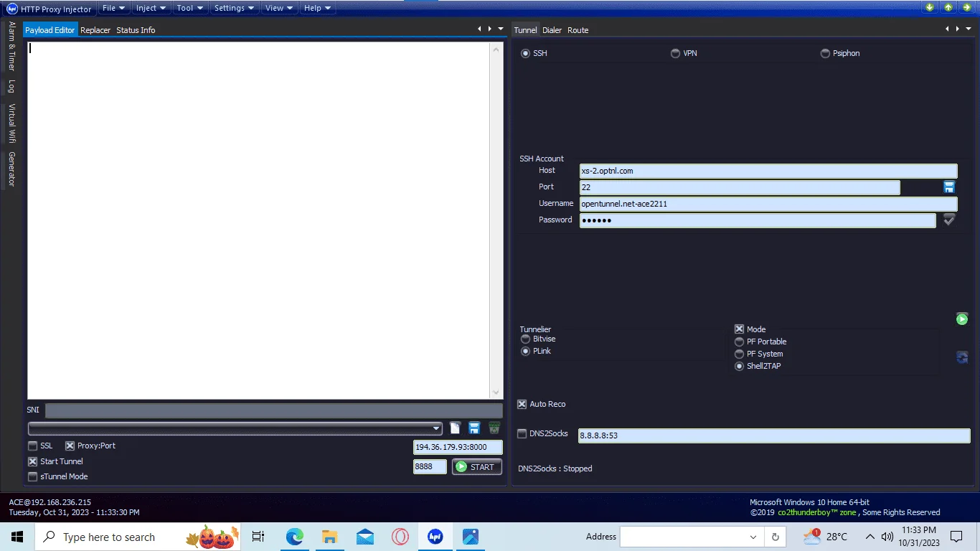Screen dimensions: 980x551
Task: Switch to the Replacer tab
Action: tap(95, 30)
